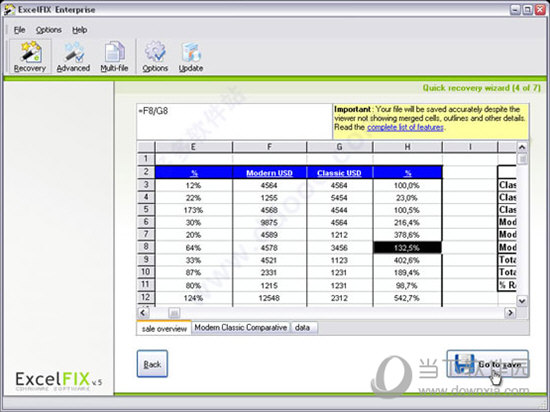Select row 12 header

tap(146, 297)
